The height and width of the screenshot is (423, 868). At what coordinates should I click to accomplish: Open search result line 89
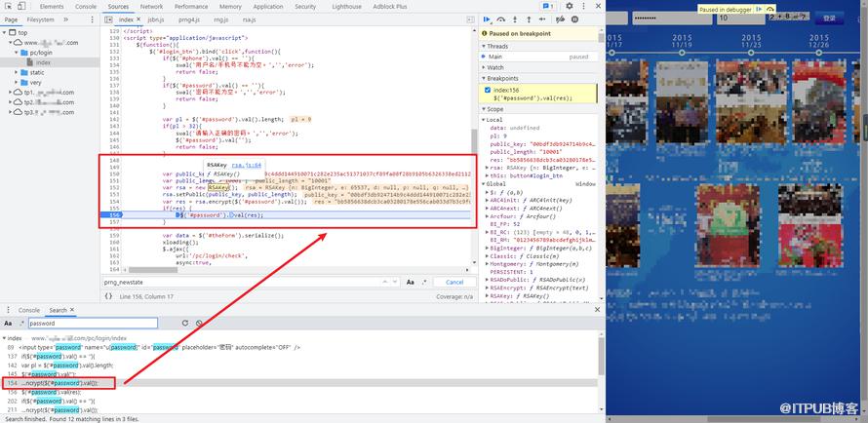(299, 347)
